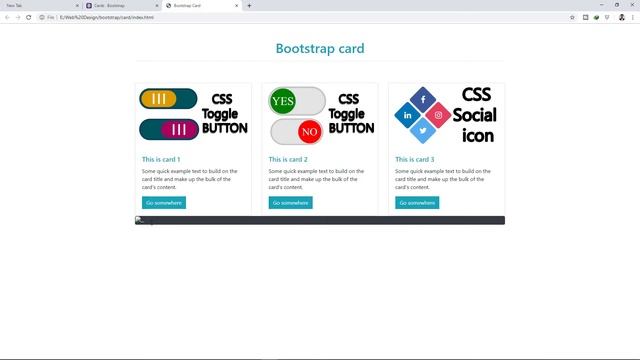Restore down the browser window

click(617, 5)
